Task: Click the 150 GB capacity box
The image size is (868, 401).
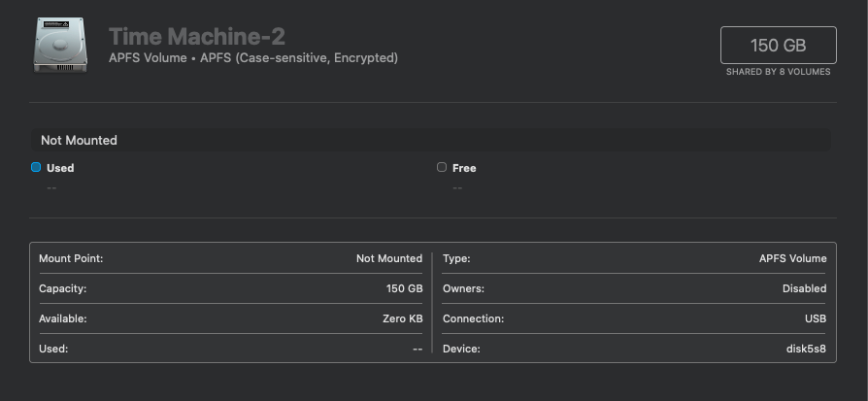Action: (x=778, y=46)
